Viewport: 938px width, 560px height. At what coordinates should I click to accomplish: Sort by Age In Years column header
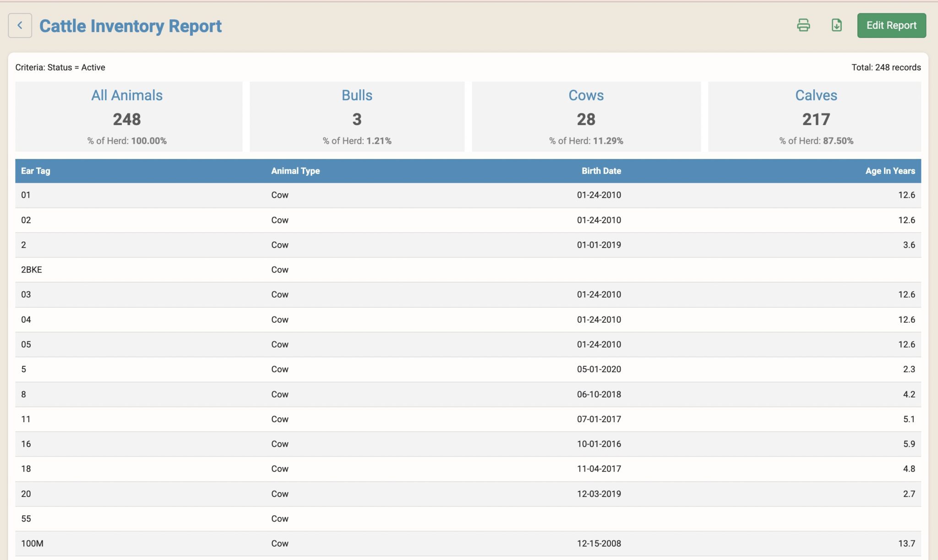890,171
